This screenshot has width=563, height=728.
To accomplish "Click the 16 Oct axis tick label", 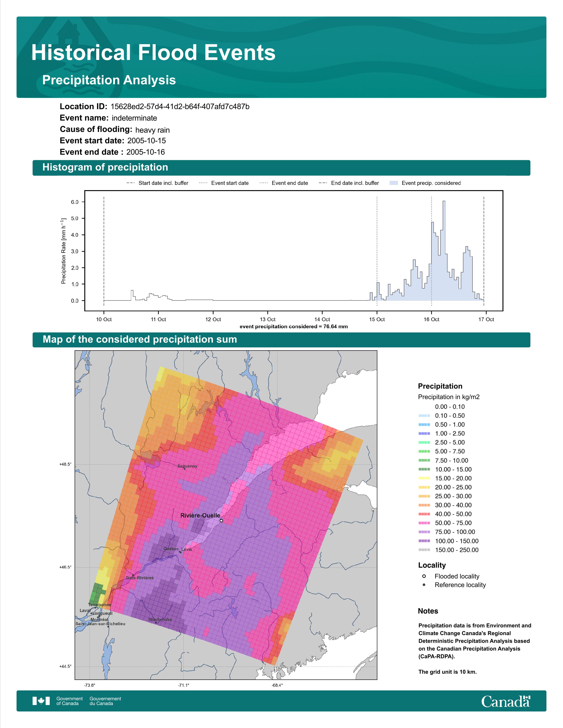I will click(432, 319).
